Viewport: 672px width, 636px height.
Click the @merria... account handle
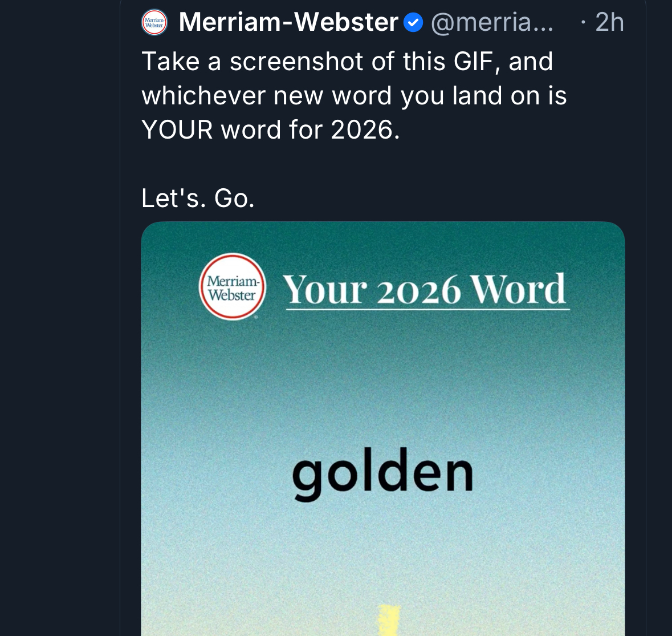coord(492,23)
